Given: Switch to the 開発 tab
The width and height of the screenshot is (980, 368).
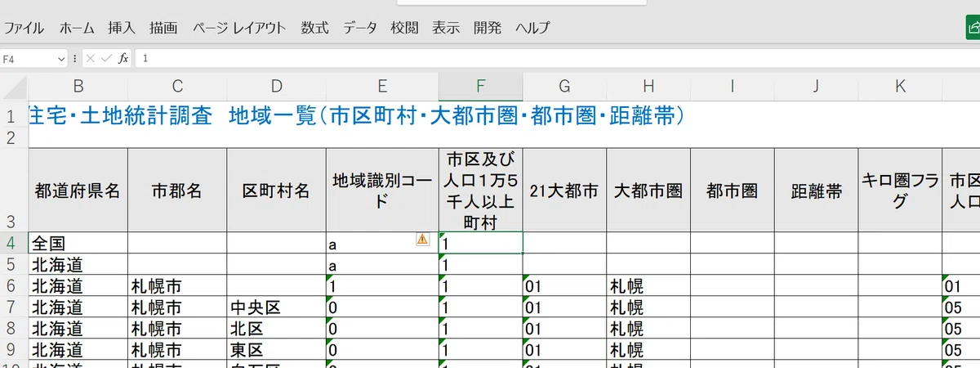Looking at the screenshot, I should click(x=488, y=28).
